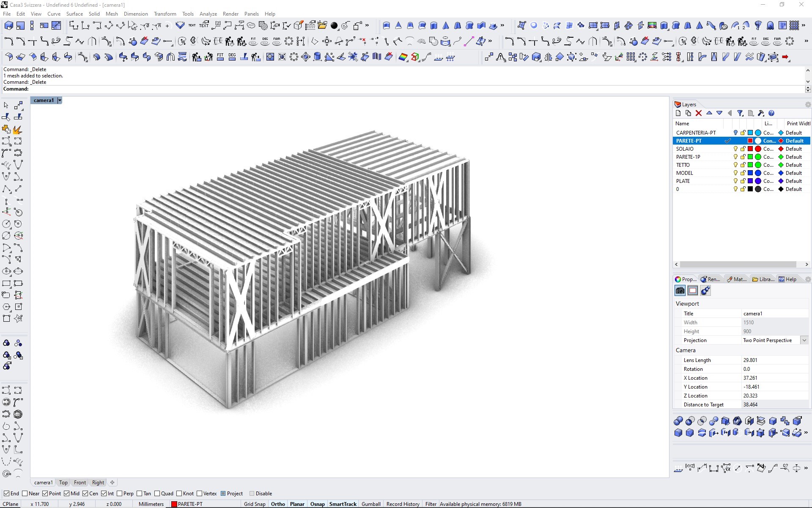Toggle Vertex osnap checkbox
The image size is (812, 508).
(x=199, y=494)
